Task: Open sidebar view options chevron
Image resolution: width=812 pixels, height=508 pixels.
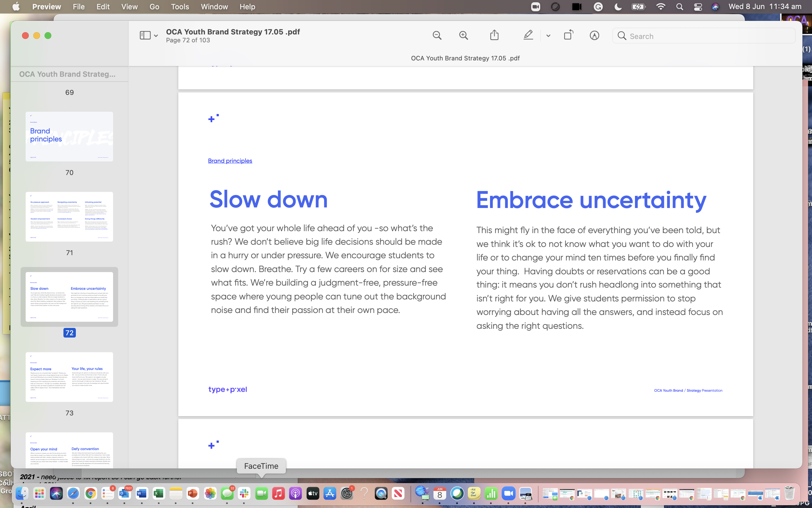Action: (156, 36)
